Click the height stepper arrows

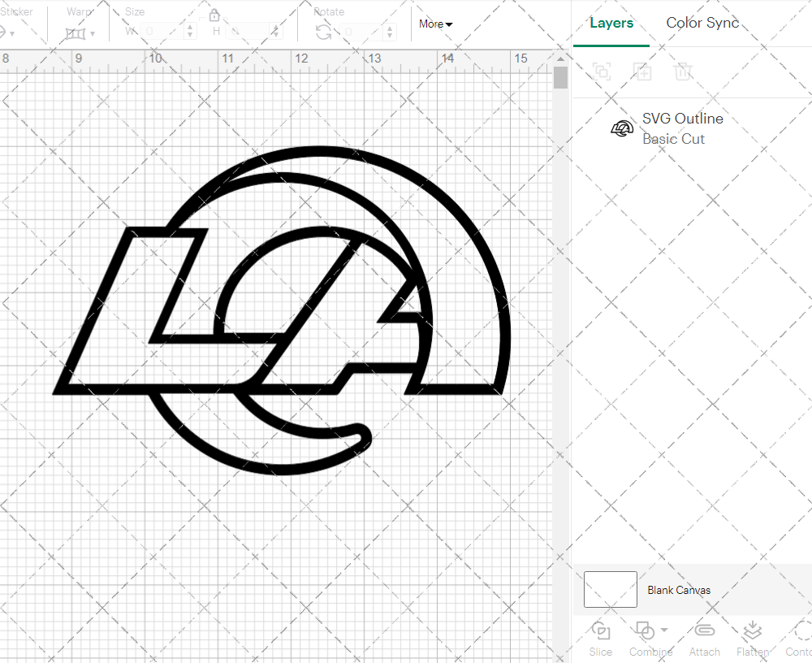click(x=275, y=31)
